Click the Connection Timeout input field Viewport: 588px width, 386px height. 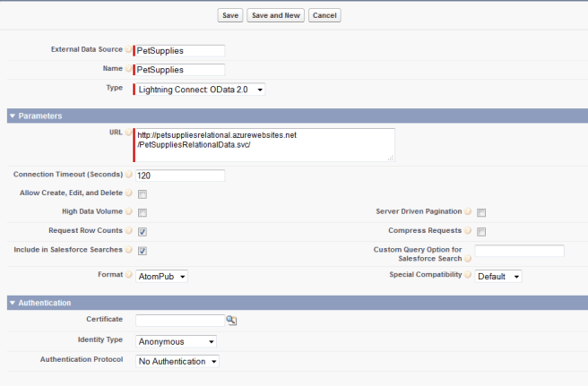coord(179,175)
